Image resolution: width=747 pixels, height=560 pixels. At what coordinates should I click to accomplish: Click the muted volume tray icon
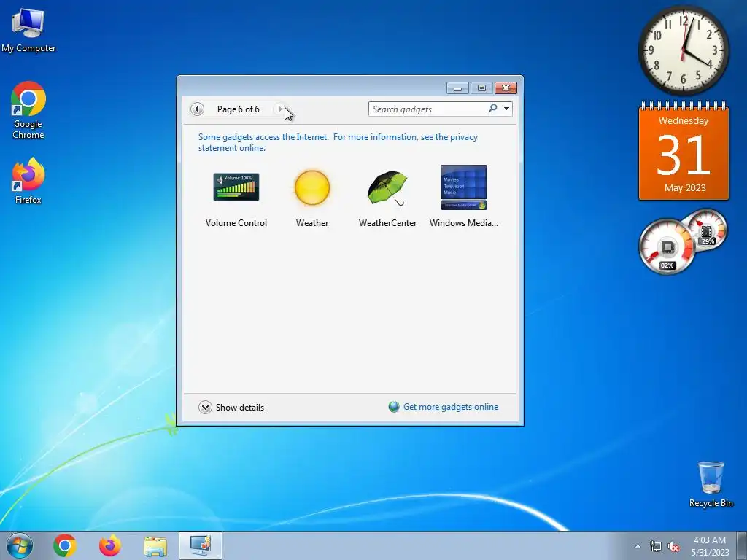673,547
